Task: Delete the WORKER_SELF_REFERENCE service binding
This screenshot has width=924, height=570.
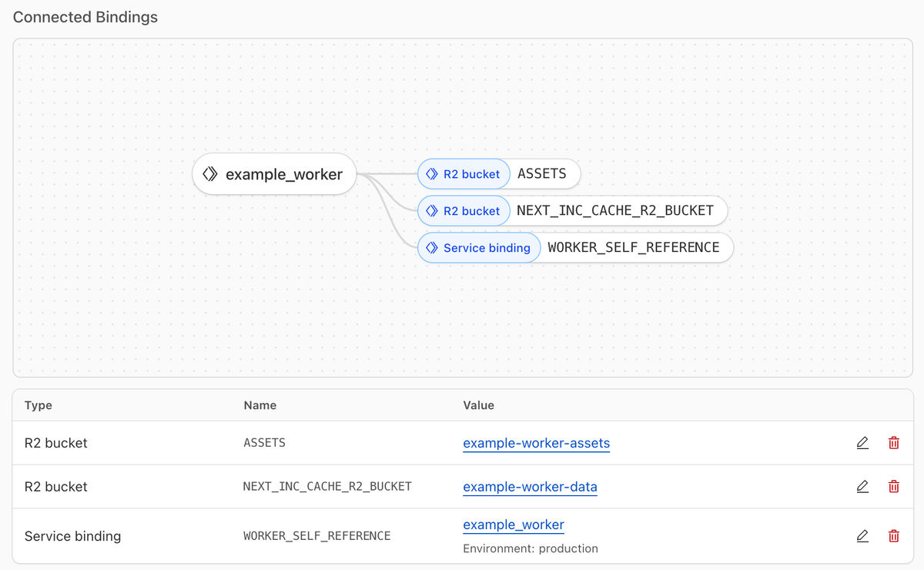Action: (893, 535)
